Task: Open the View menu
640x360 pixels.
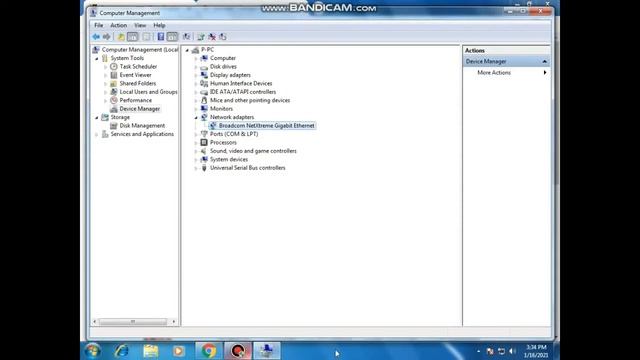Action: (x=140, y=25)
